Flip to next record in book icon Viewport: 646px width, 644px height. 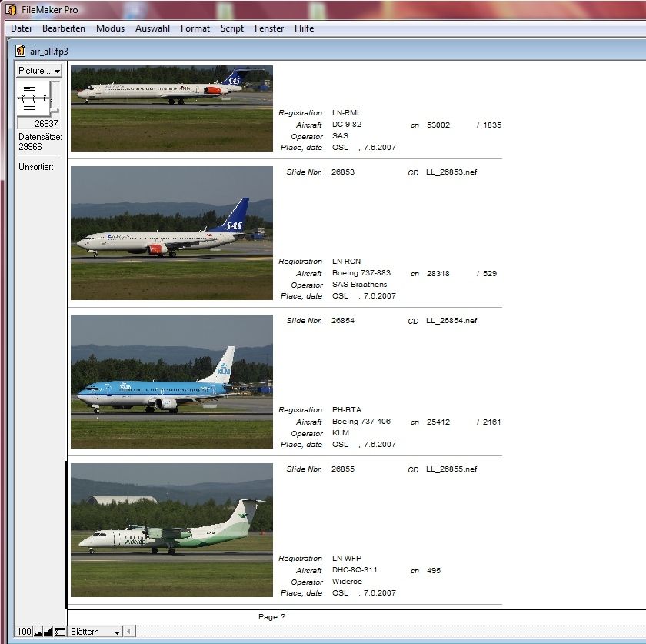tap(31, 108)
